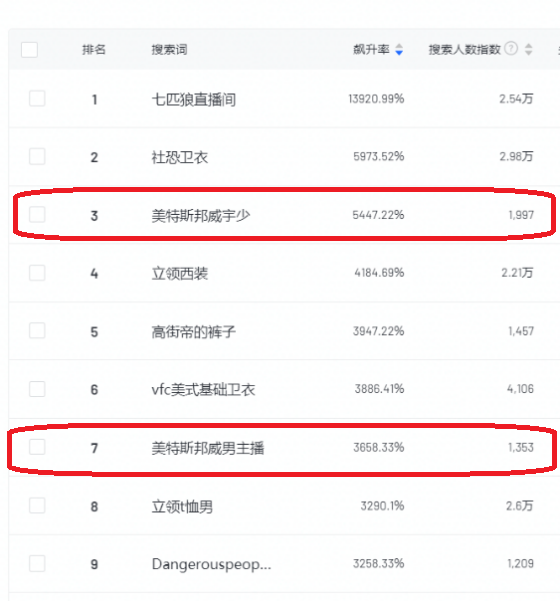
Task: Click the 搜索人数指数 sort arrows icon
Action: pyautogui.click(x=529, y=49)
